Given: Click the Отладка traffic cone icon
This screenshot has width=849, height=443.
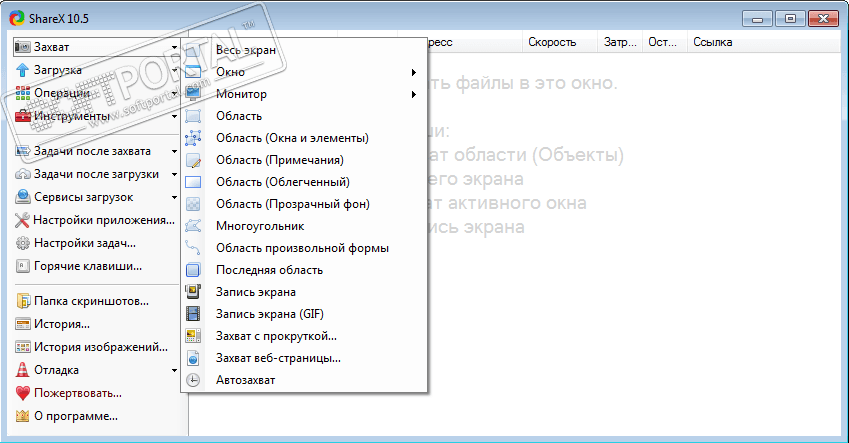Looking at the screenshot, I should pos(22,370).
